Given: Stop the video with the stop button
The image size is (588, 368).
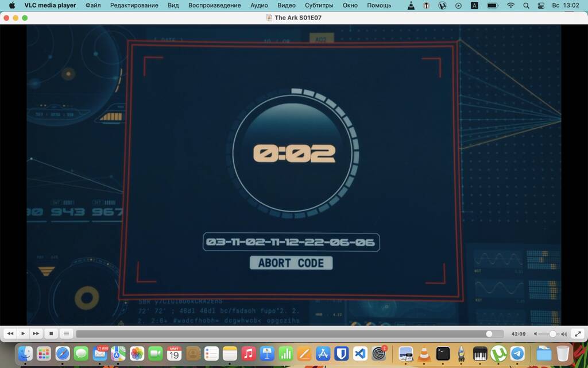Looking at the screenshot, I should coord(51,333).
